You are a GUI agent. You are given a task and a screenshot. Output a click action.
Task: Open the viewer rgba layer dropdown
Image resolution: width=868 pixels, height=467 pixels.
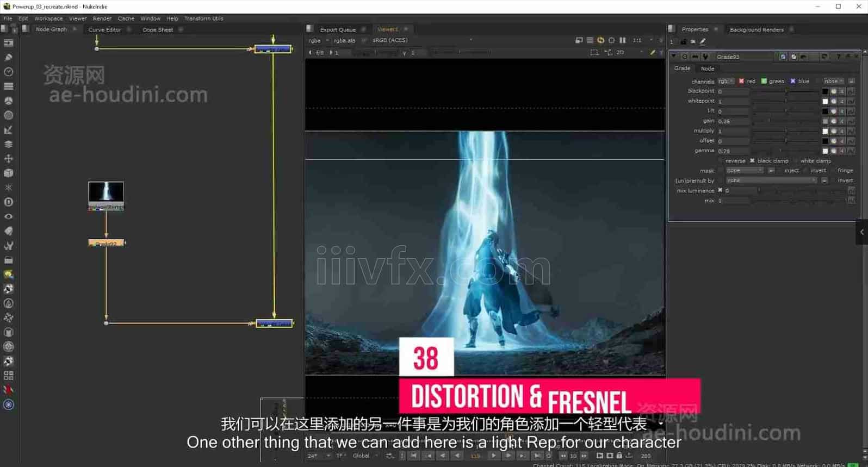pos(319,40)
